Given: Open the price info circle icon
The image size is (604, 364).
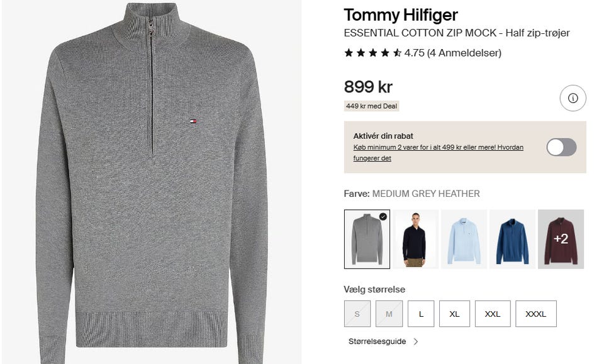Looking at the screenshot, I should click(x=573, y=98).
